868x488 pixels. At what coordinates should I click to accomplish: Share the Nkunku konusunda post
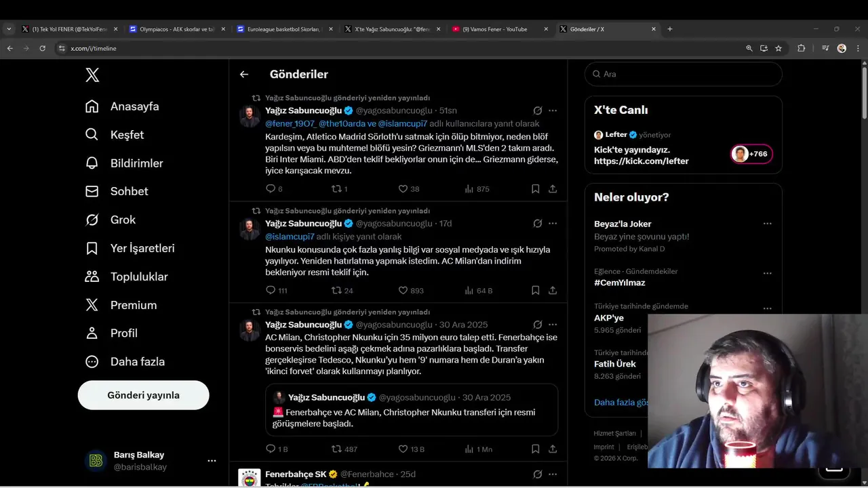[553, 290]
